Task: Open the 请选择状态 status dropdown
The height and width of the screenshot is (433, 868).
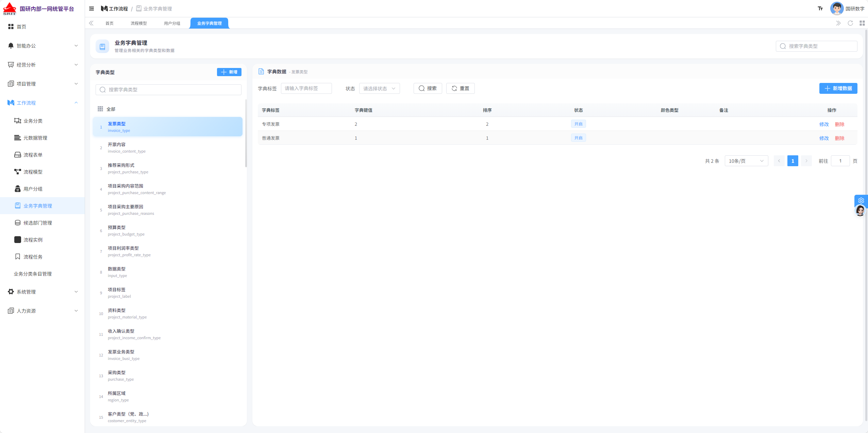Action: (x=379, y=88)
